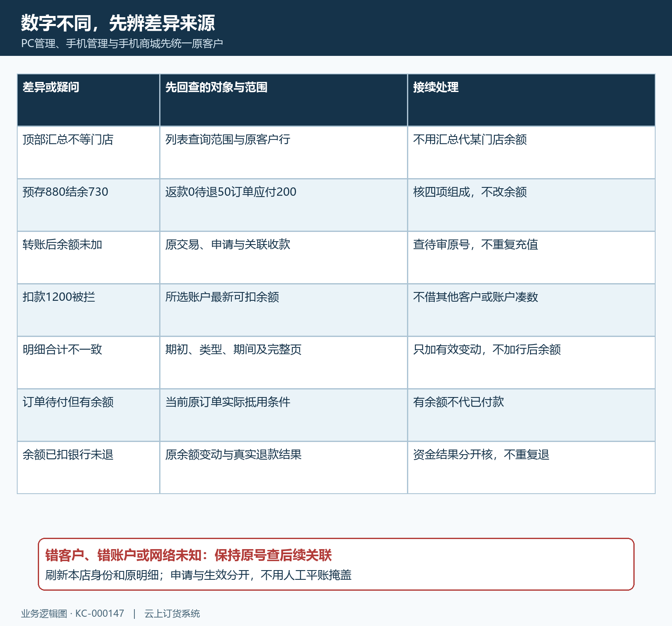Click the cell 资金结果分开核,不重复退
672x626 pixels.
pos(531,468)
